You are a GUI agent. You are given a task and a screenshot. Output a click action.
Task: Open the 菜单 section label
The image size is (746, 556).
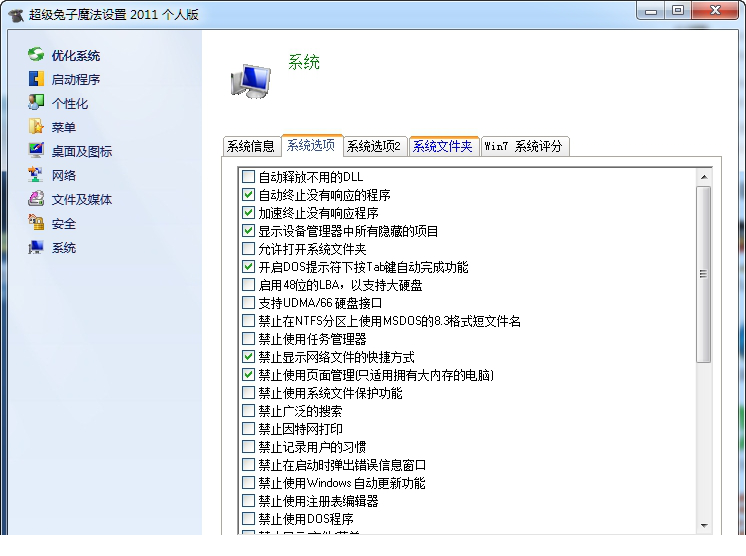coord(64,127)
